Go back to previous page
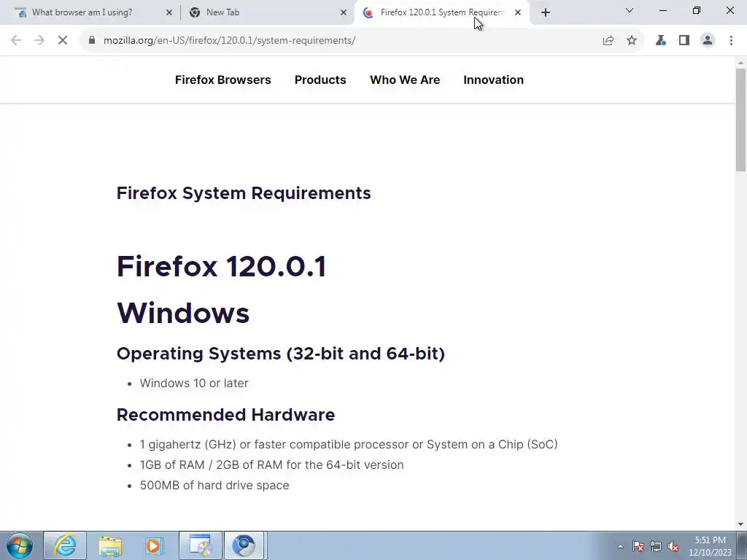The image size is (747, 560). (16, 41)
